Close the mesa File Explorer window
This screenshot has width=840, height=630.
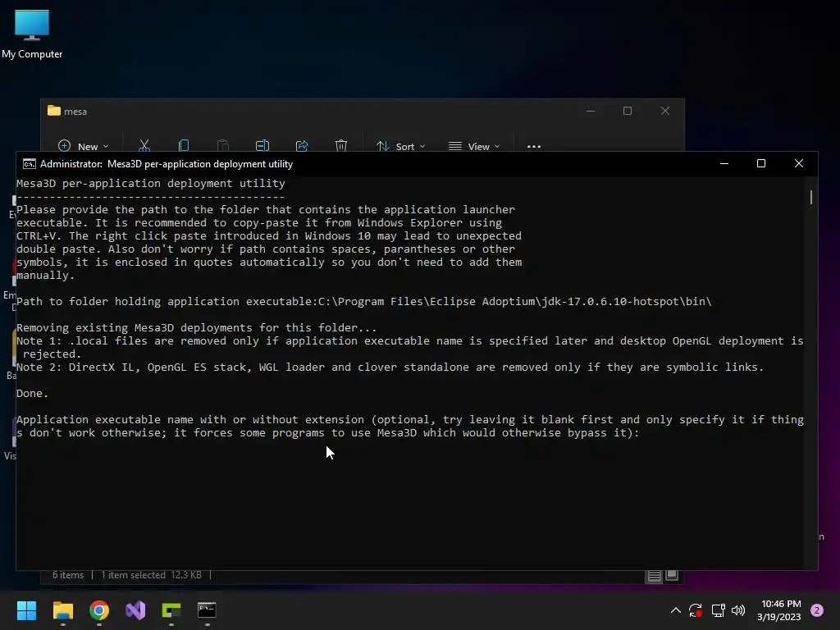664,111
